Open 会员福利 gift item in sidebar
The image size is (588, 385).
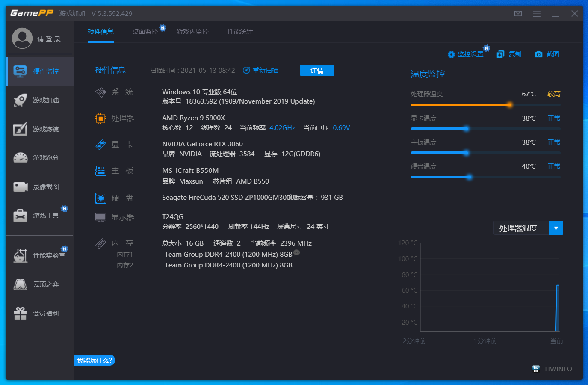[x=40, y=313]
